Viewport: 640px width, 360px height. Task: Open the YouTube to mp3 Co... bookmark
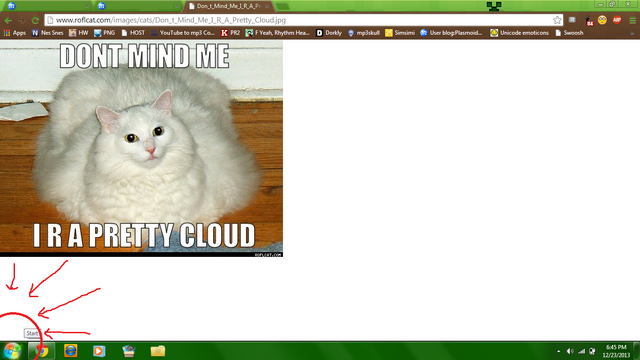pos(183,33)
